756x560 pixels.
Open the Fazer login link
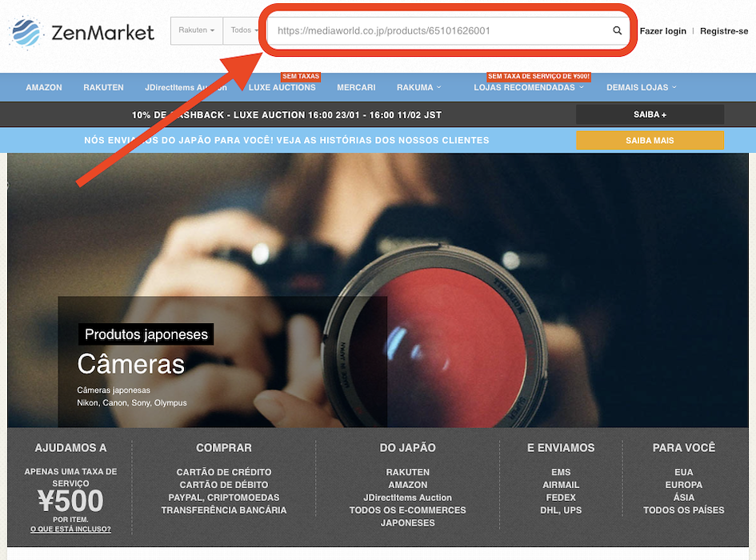coord(662,31)
